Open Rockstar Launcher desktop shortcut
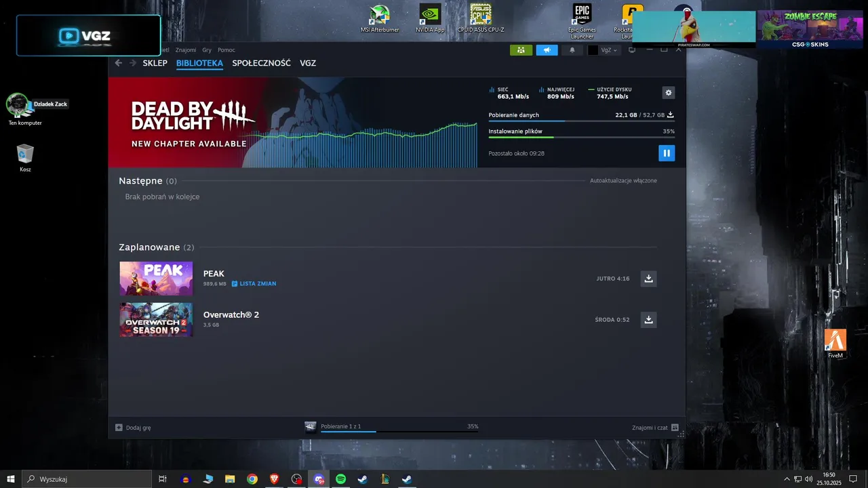868x488 pixels. click(x=629, y=20)
